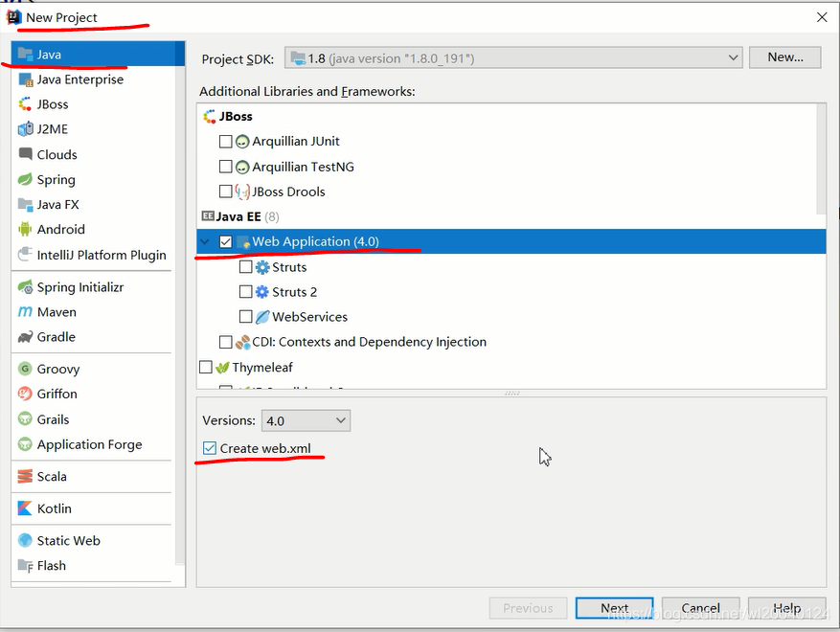This screenshot has height=632, width=840.
Task: Click the New... SDK button
Action: click(x=784, y=57)
